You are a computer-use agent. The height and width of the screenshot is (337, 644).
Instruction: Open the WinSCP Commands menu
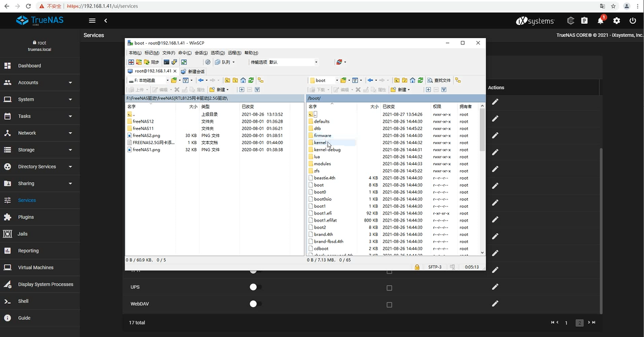185,53
